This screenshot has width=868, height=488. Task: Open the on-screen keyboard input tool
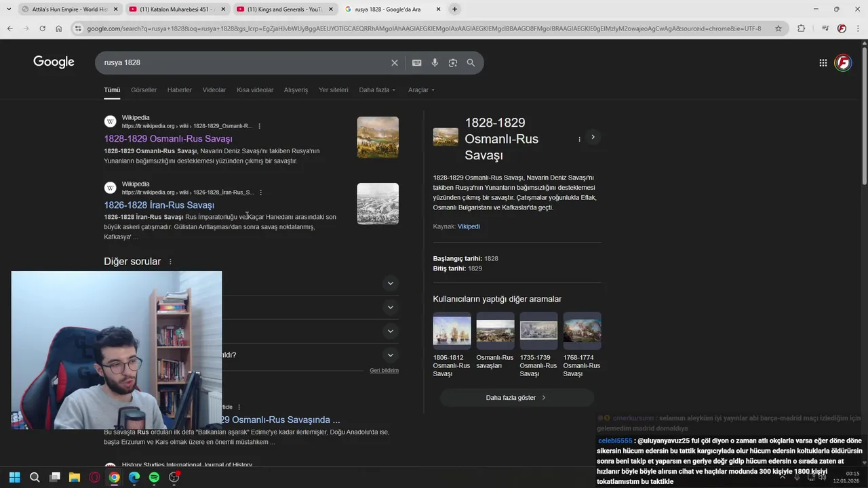[417, 62]
